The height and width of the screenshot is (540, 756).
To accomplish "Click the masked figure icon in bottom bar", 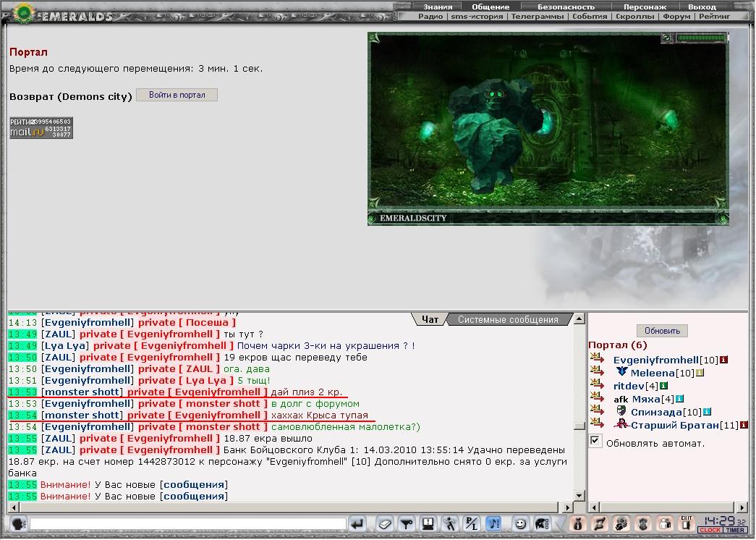I will pyautogui.click(x=621, y=523).
